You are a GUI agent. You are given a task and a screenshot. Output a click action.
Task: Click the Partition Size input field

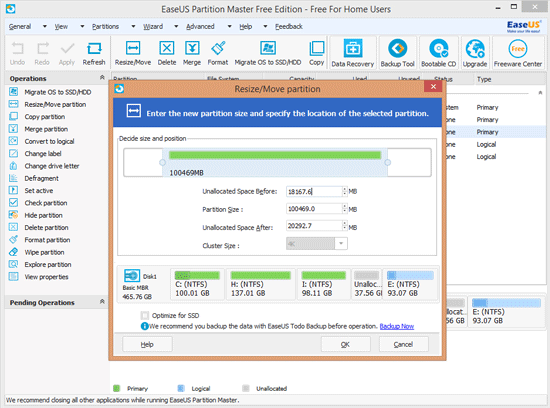pyautogui.click(x=314, y=209)
